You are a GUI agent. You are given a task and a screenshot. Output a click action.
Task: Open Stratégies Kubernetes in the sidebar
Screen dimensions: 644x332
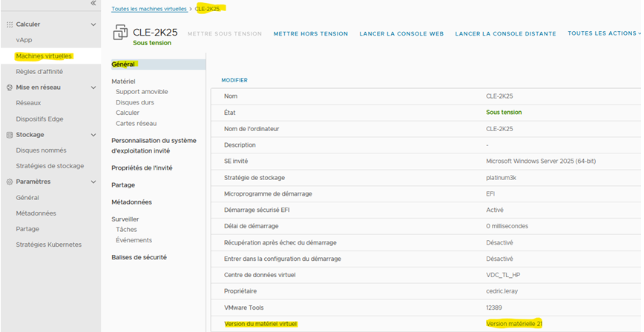tap(49, 245)
